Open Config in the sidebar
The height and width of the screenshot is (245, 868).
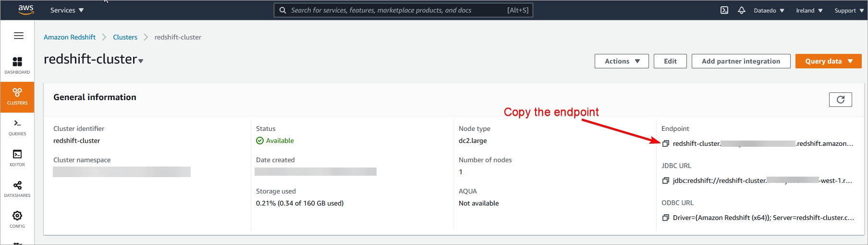click(x=17, y=219)
